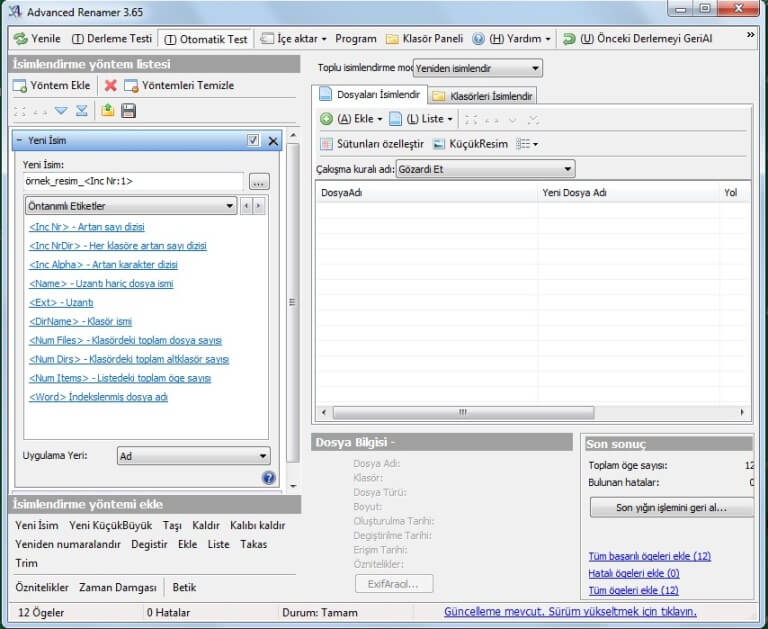
Task: Move method down with blue arrow icon
Action: pyautogui.click(x=61, y=111)
